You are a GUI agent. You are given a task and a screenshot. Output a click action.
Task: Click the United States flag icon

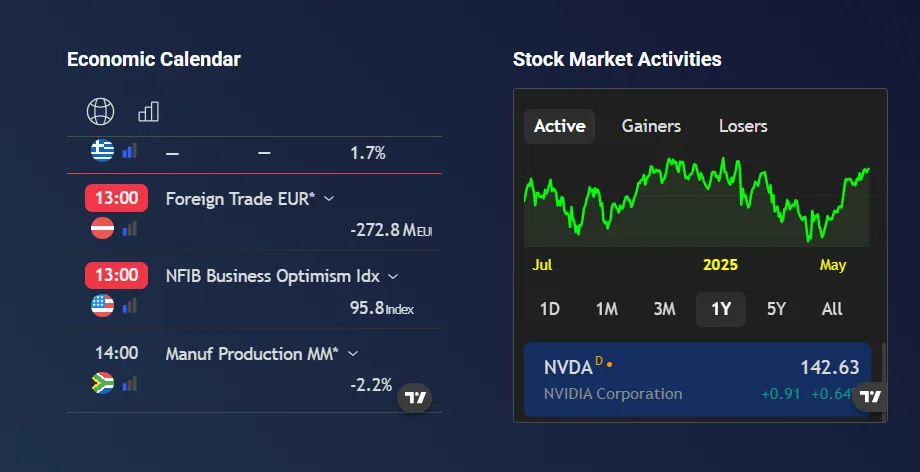point(102,306)
